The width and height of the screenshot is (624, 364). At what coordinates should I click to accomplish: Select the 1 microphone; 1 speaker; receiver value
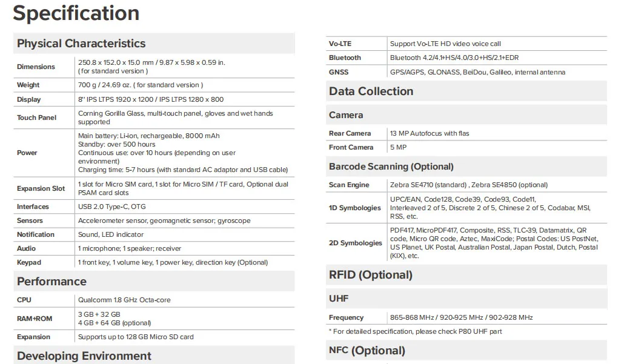pos(130,249)
